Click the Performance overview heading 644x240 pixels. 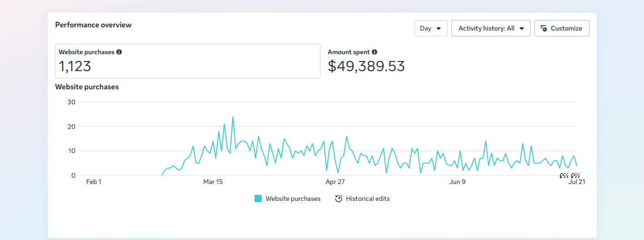(93, 25)
